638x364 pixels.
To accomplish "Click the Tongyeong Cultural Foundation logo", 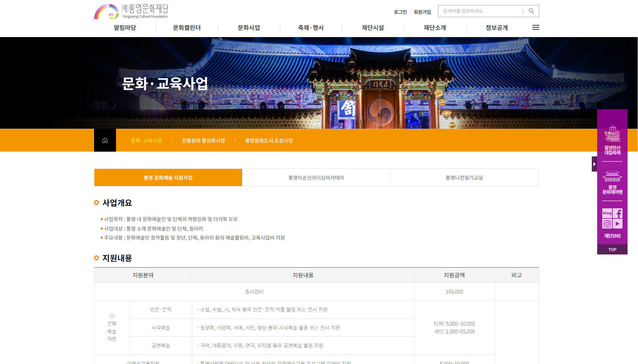I will click(x=131, y=12).
